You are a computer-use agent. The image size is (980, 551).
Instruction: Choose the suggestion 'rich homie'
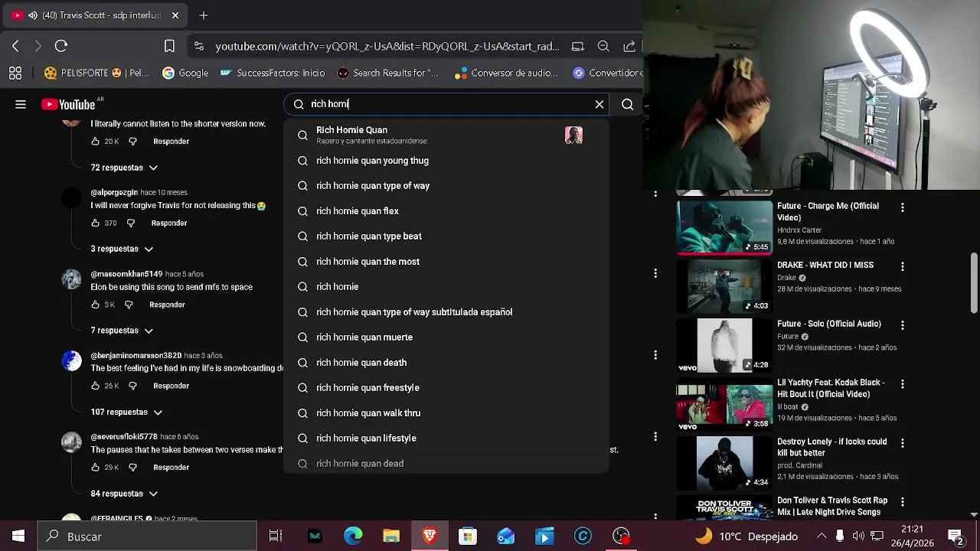[446, 287]
